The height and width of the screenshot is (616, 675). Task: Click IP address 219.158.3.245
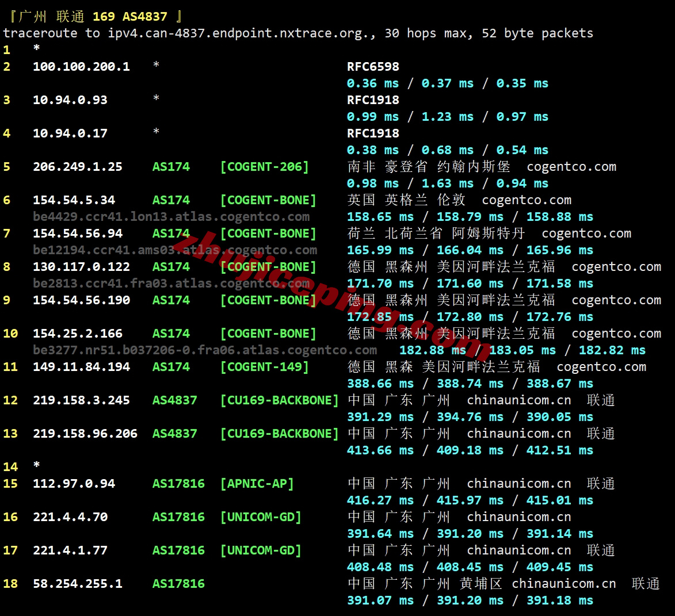point(81,400)
